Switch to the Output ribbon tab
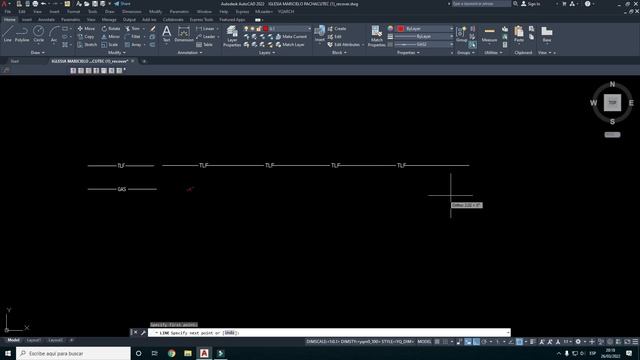This screenshot has height=360, width=640. (129, 20)
